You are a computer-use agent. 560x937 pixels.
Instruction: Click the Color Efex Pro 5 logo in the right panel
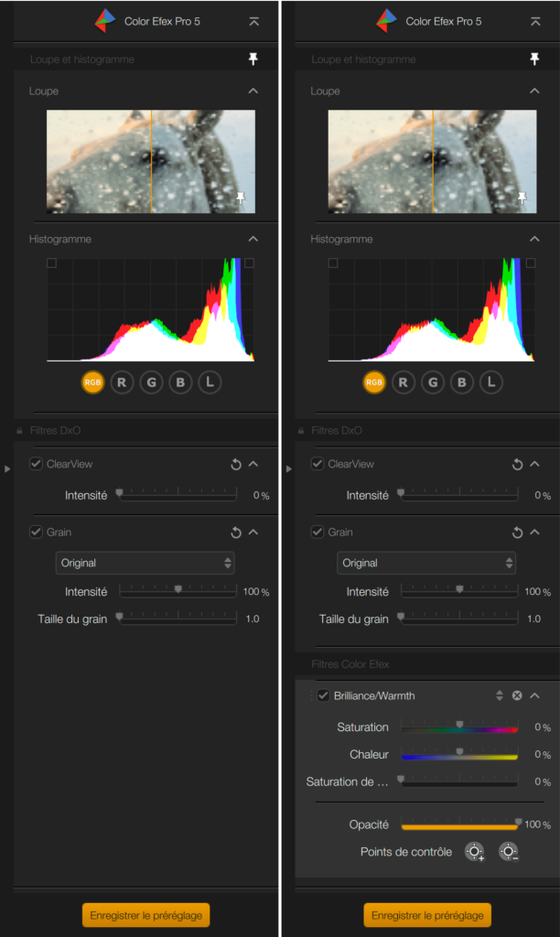tap(387, 21)
